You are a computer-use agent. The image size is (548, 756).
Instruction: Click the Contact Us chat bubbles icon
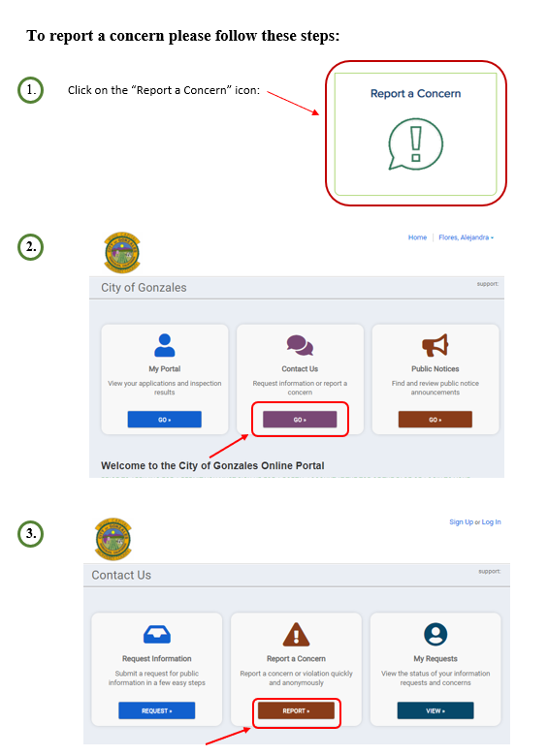(300, 345)
